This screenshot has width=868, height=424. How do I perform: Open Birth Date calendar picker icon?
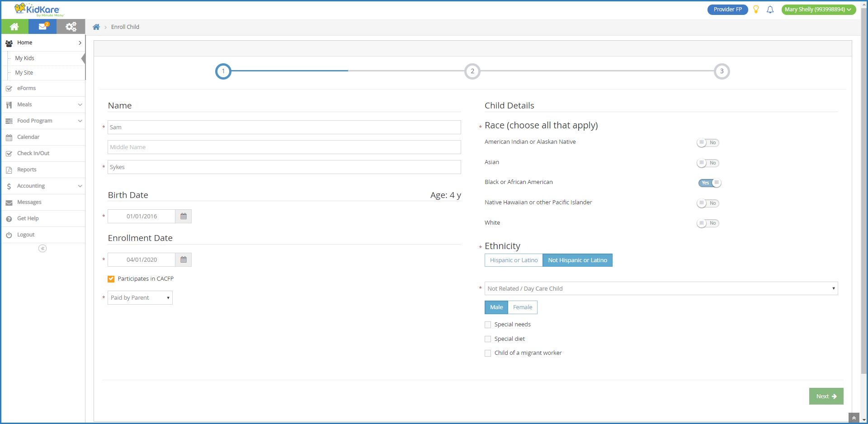tap(184, 217)
